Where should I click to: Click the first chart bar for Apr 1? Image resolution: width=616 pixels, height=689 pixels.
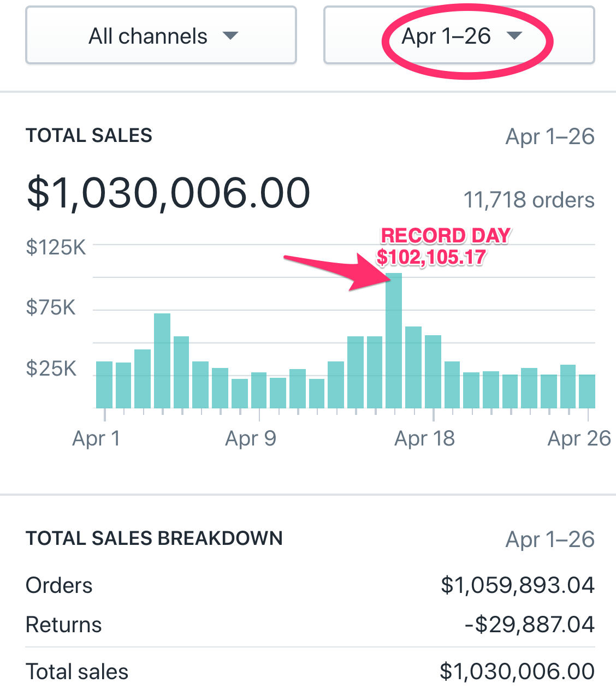pos(104,384)
